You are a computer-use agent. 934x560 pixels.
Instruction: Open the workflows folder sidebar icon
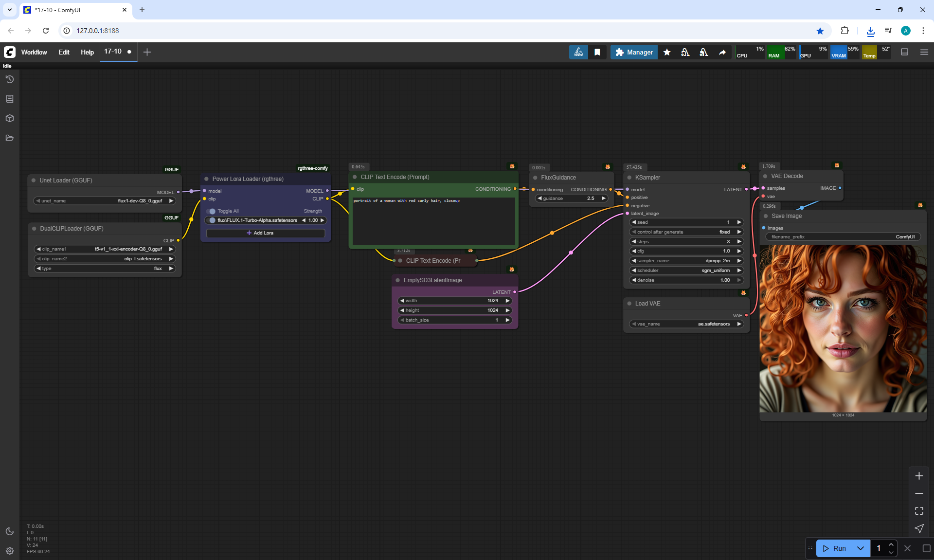(9, 138)
